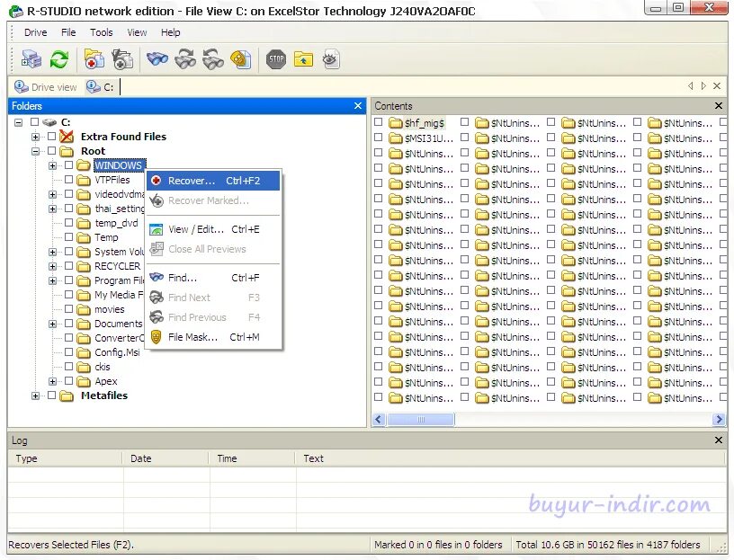The height and width of the screenshot is (560, 734).
Task: Expand the WINDOWS folder node
Action: 52,165
